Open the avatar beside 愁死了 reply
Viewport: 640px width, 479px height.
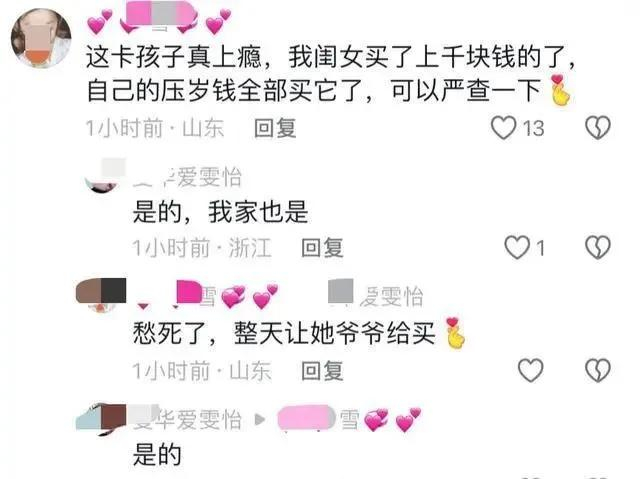pos(101,295)
